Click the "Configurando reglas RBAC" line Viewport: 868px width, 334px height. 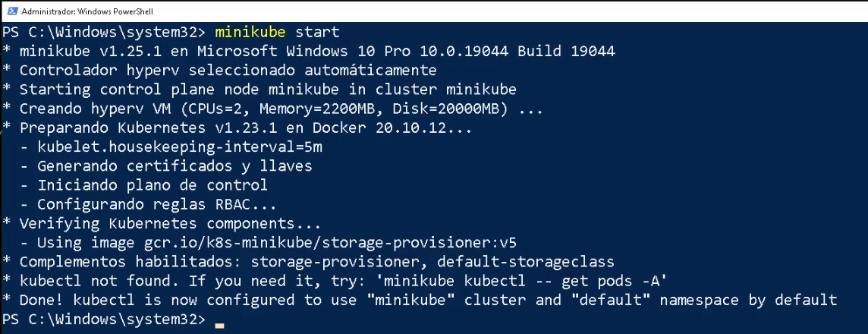157,204
